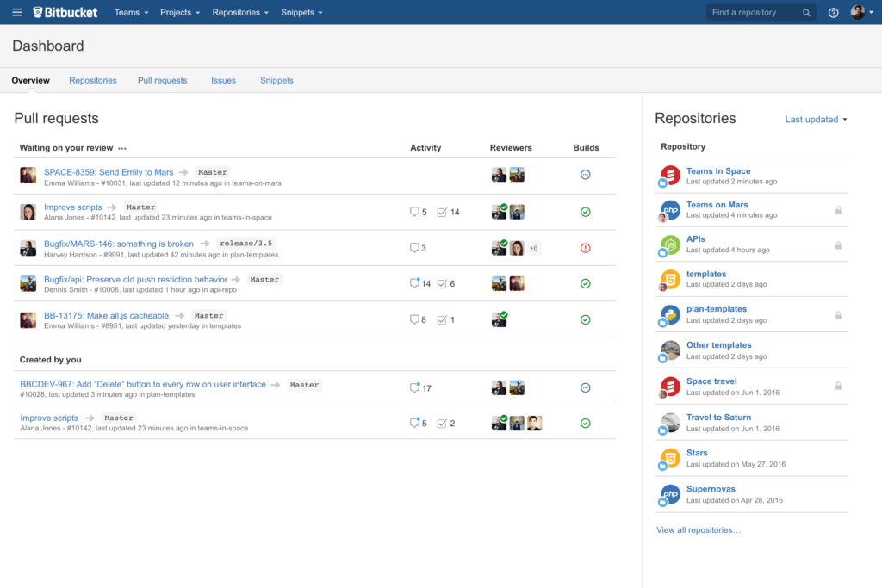Image resolution: width=882 pixels, height=588 pixels.
Task: Click comments icon showing 14 on Bugfix/api
Action: (x=414, y=283)
